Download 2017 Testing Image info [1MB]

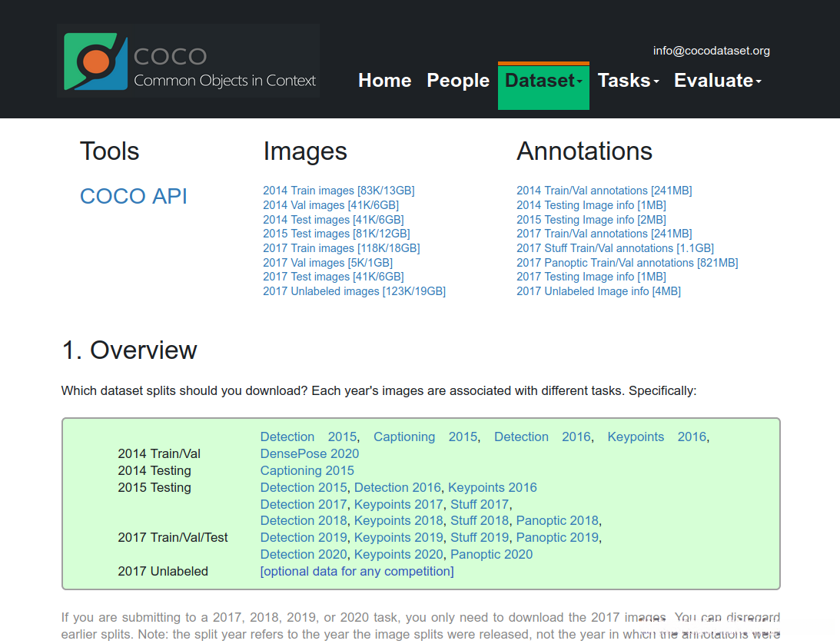point(592,277)
